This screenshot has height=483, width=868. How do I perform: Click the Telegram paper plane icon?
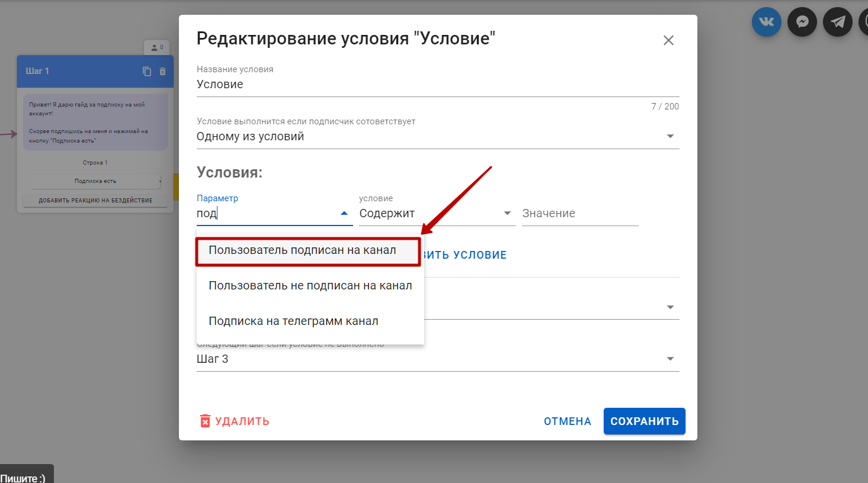[x=837, y=22]
